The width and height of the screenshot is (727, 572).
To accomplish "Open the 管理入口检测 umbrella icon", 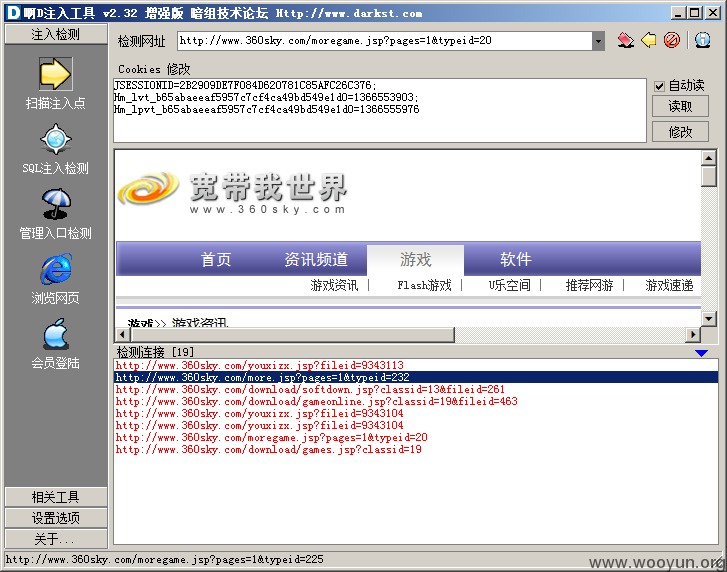I will click(x=56, y=203).
